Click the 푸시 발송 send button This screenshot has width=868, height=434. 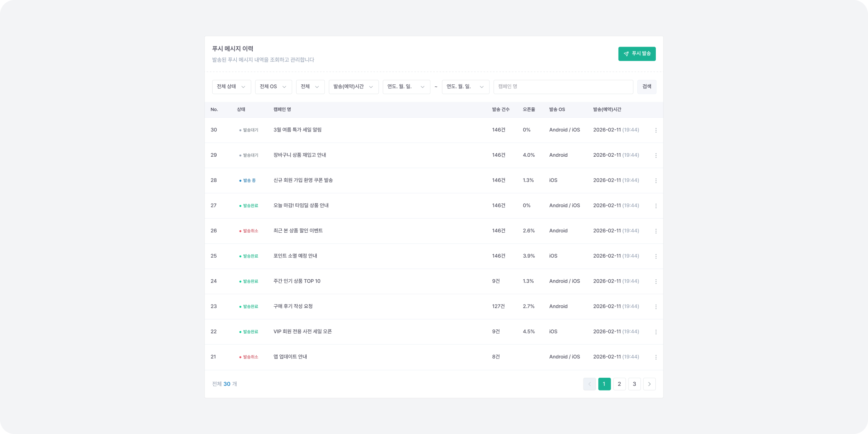pyautogui.click(x=637, y=54)
